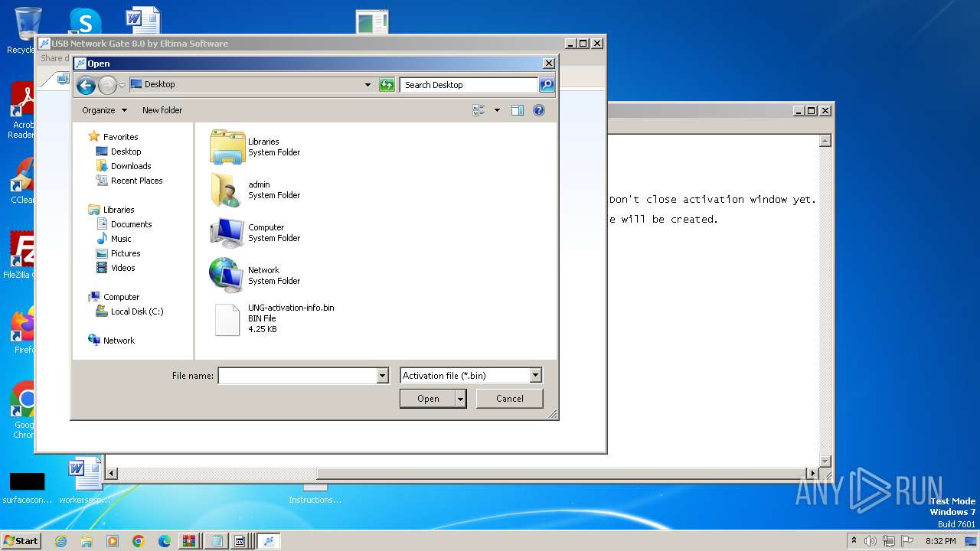980x551 pixels.
Task: Select Desktop under Favorites
Action: click(126, 152)
